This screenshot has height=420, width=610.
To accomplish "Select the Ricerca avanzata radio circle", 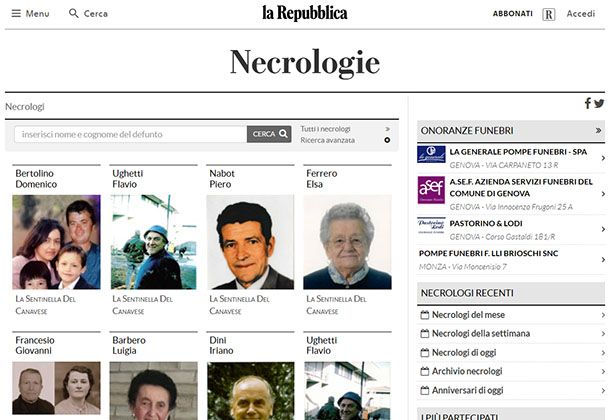I will point(387,140).
